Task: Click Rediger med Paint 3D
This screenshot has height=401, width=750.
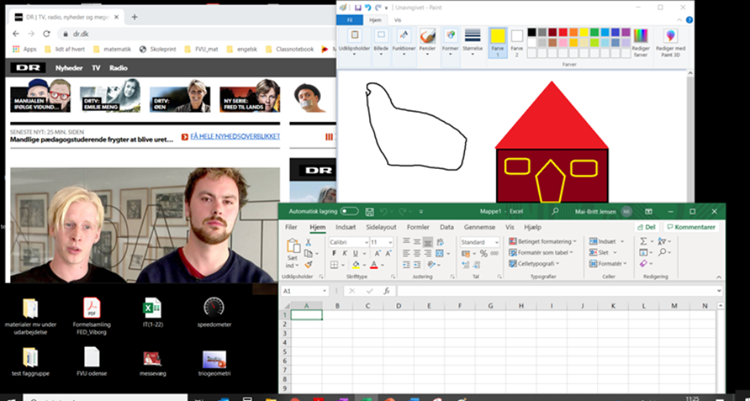Action: tap(671, 42)
